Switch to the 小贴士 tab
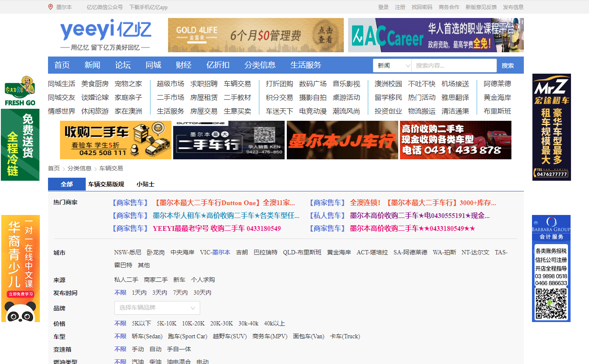 (x=145, y=184)
